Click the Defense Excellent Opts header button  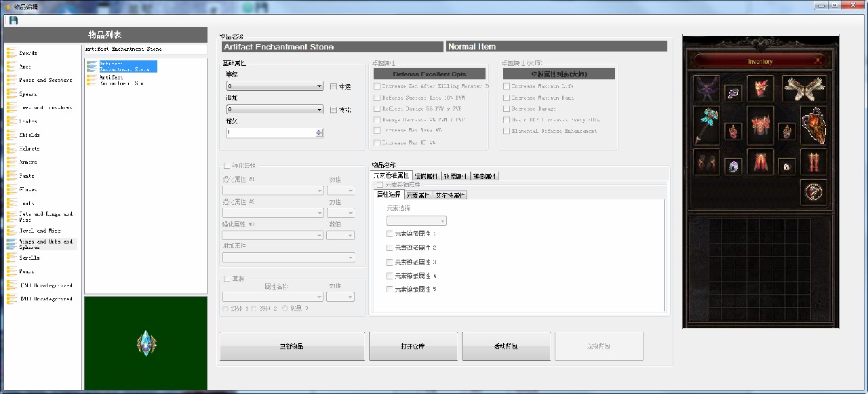point(430,73)
